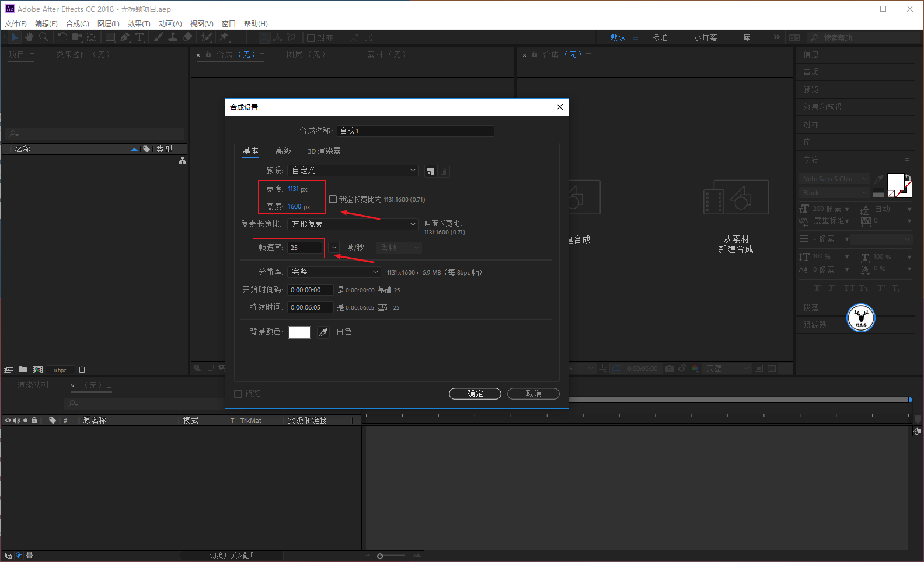Select the Pen tool
Screen dimensions: 924x562
pyautogui.click(x=125, y=37)
